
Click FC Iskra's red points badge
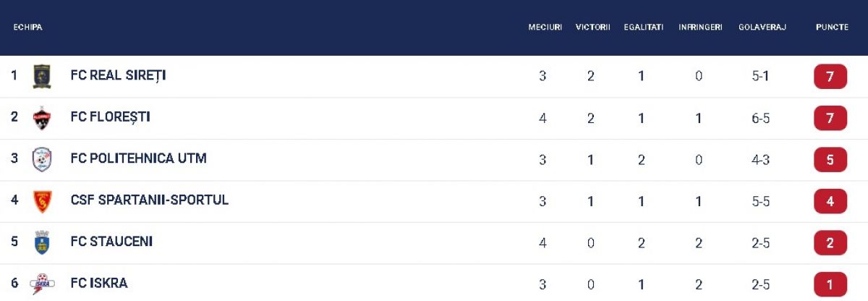coord(830,284)
